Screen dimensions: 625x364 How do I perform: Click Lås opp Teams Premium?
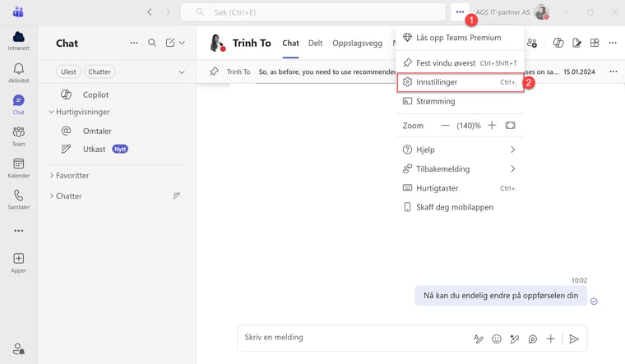pyautogui.click(x=458, y=38)
